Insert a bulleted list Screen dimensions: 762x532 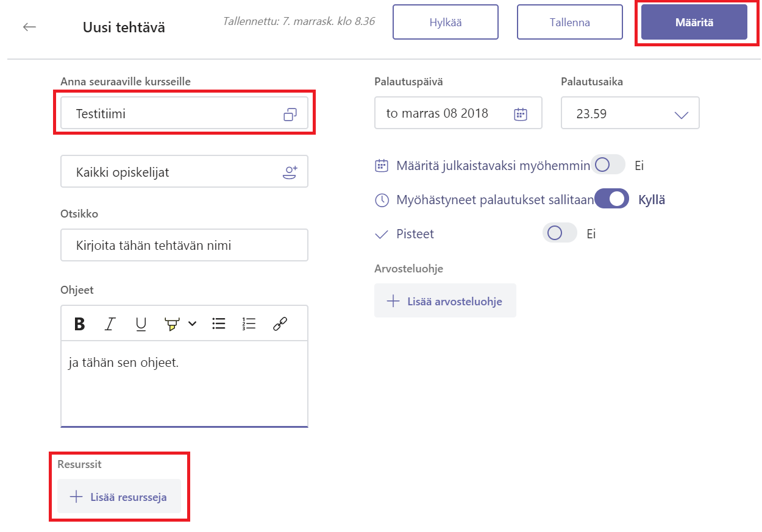pyautogui.click(x=219, y=324)
